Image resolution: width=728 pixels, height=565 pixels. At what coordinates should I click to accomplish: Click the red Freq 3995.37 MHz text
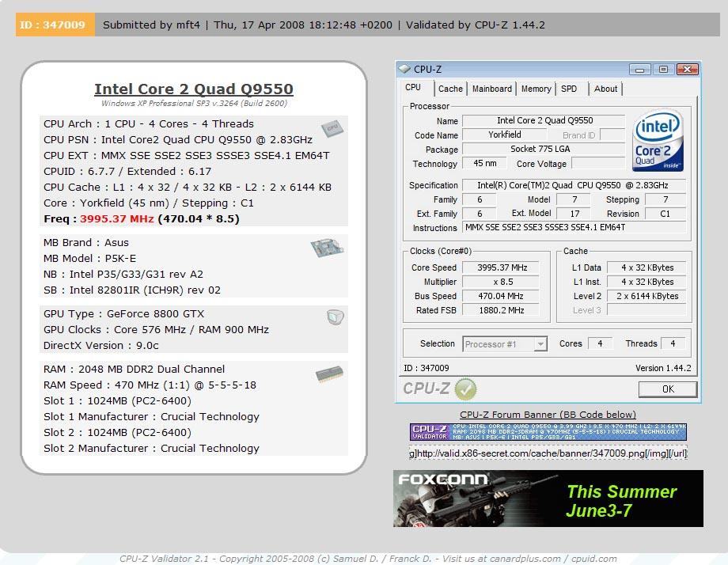pos(116,218)
